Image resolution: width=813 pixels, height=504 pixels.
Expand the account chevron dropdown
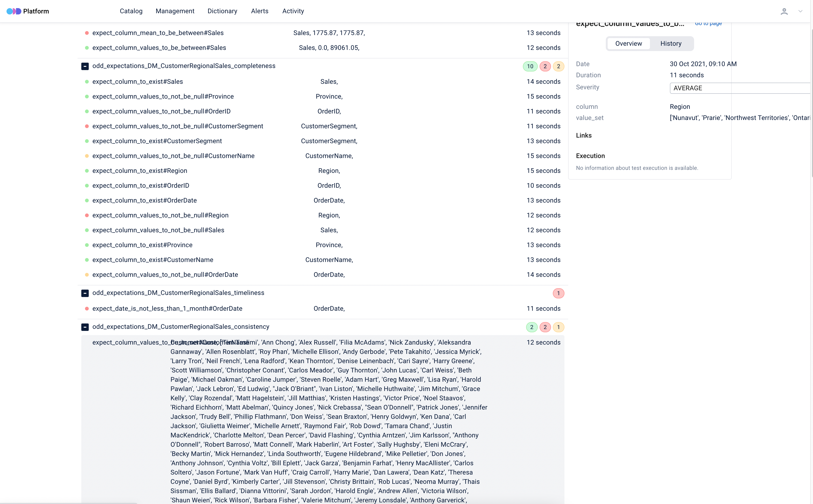pos(800,11)
